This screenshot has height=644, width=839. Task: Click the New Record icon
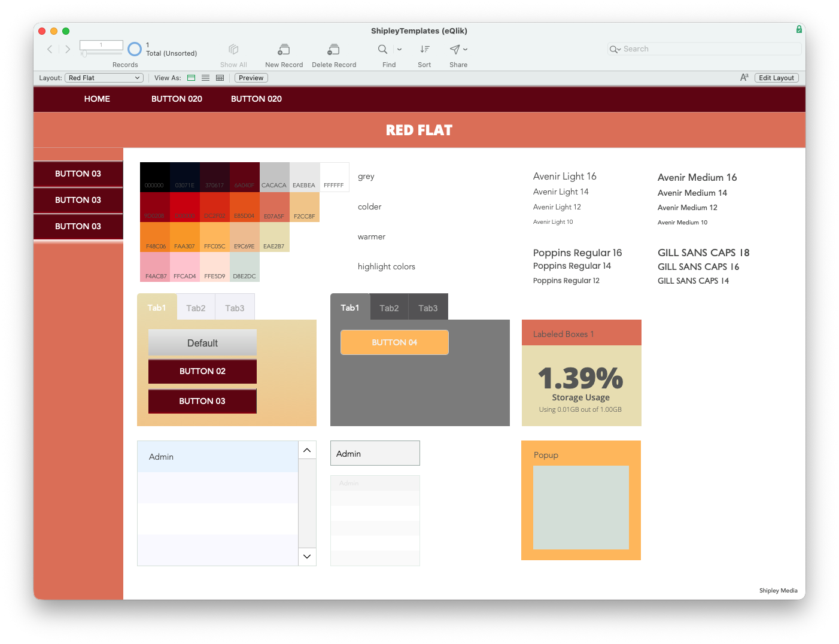[x=284, y=50]
